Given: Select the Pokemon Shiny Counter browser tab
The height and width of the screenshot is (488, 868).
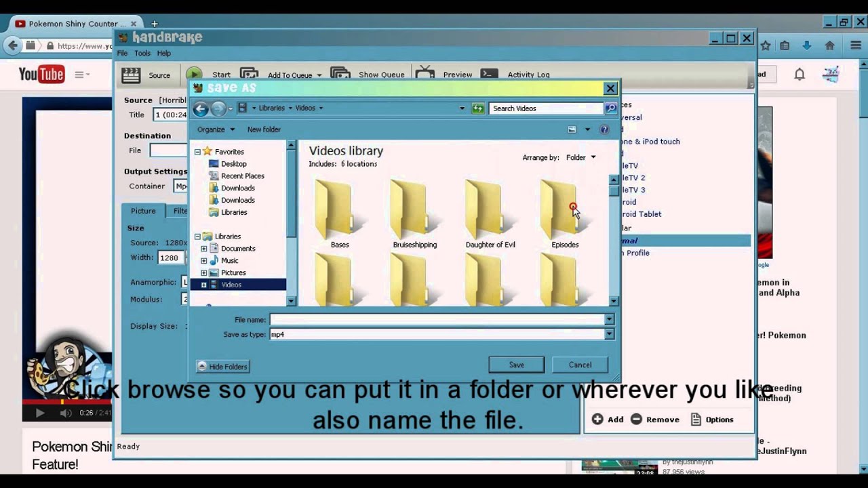Looking at the screenshot, I should (76, 23).
